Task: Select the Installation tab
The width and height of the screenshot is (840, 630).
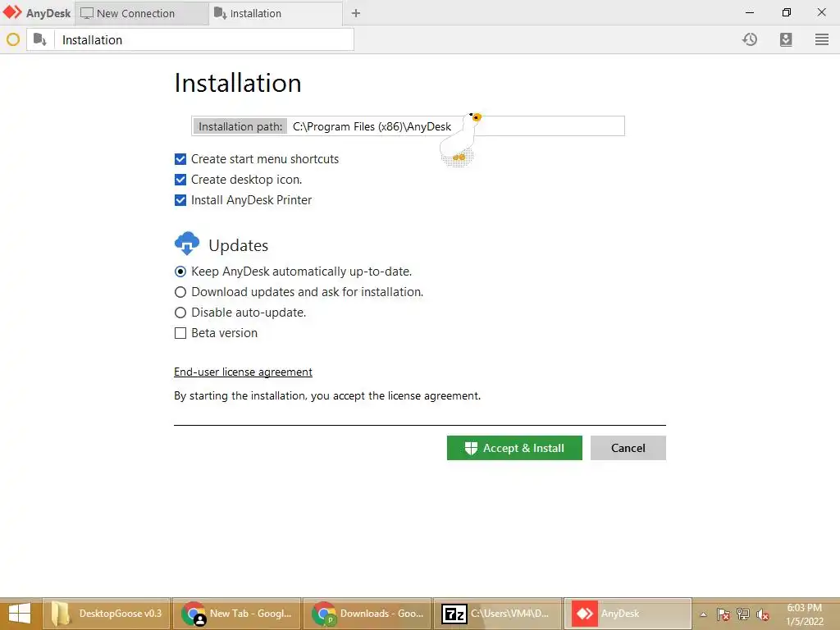Action: point(276,13)
